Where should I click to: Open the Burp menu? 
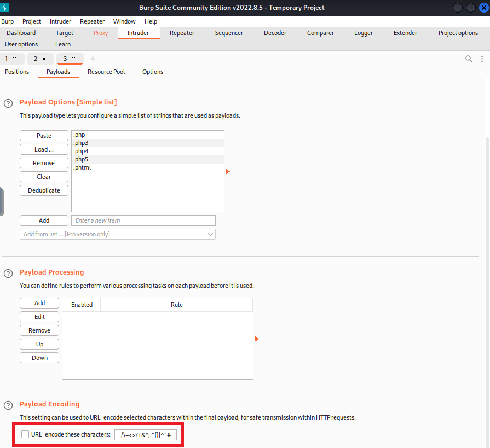(x=8, y=21)
